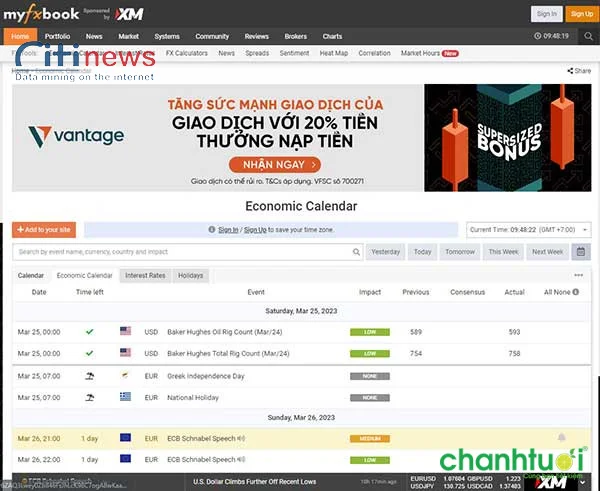Image resolution: width=600 pixels, height=491 pixels.
Task: Open the three-dots options menu above table
Action: pos(579,275)
